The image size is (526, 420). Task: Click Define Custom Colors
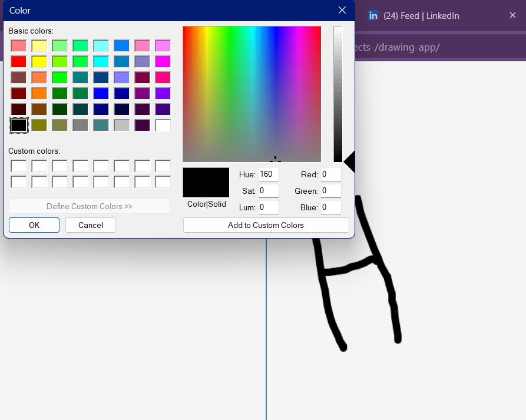[x=89, y=206]
